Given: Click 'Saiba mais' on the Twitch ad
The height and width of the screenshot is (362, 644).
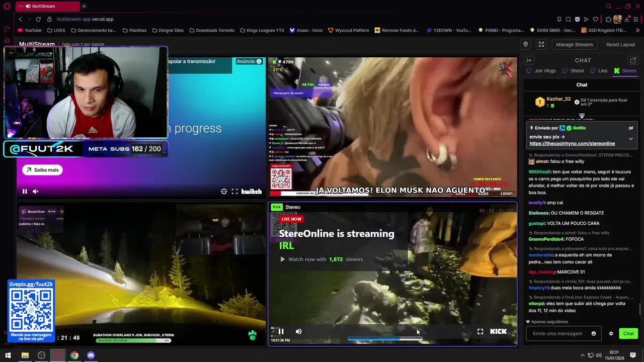Looking at the screenshot, I should pos(43,170).
